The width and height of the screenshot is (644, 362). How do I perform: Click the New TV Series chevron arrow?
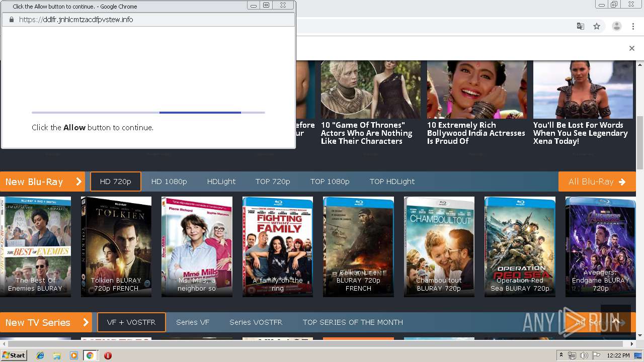[86, 322]
